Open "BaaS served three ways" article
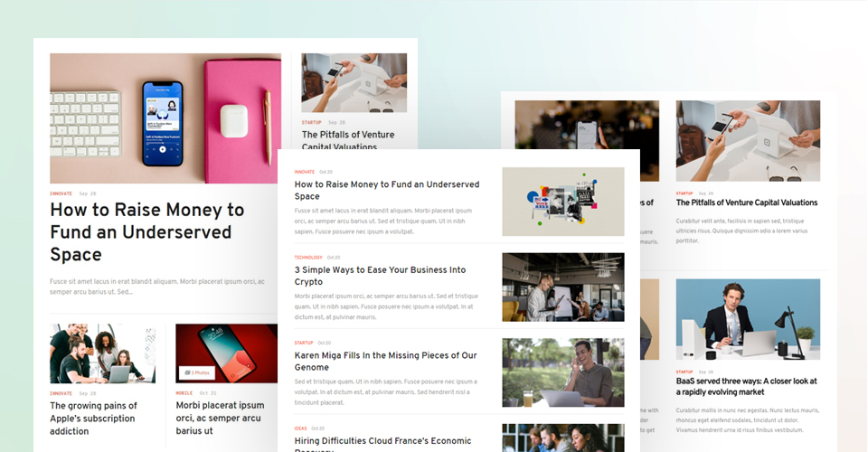This screenshot has width=868, height=452. [x=746, y=386]
